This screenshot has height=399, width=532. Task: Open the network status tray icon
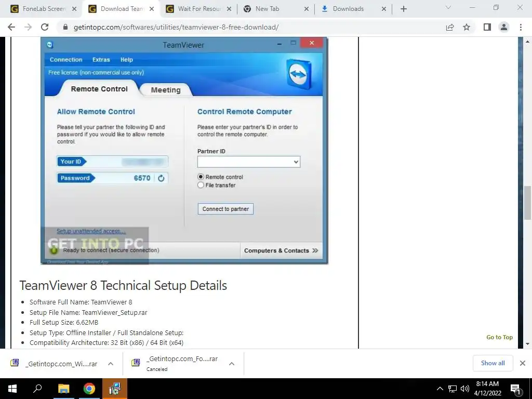coord(453,389)
